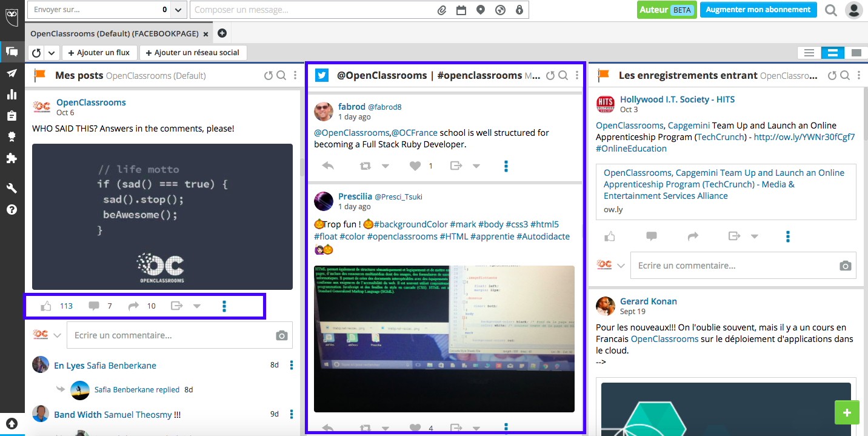This screenshot has height=436, width=868.
Task: Click share icon showing 10 shares
Action: pos(134,306)
